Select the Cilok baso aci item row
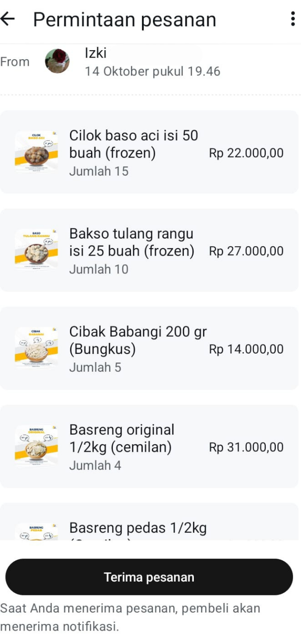The height and width of the screenshot is (644, 301). tap(150, 152)
